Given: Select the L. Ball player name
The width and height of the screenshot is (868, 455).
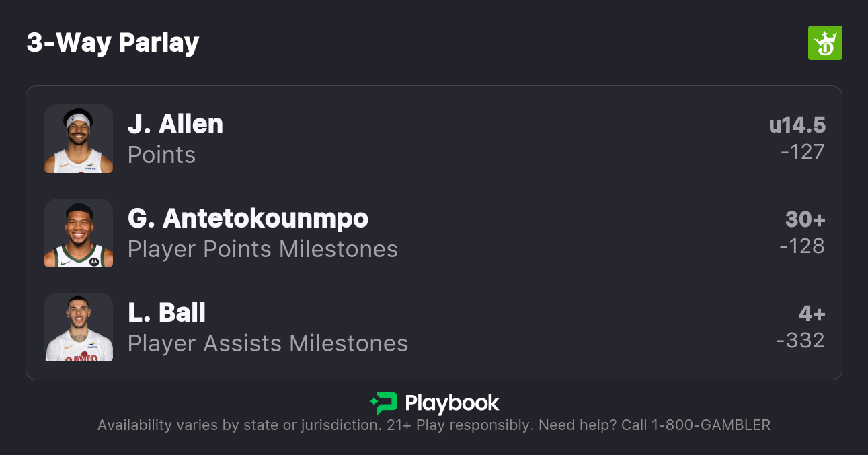Looking at the screenshot, I should pos(167,313).
